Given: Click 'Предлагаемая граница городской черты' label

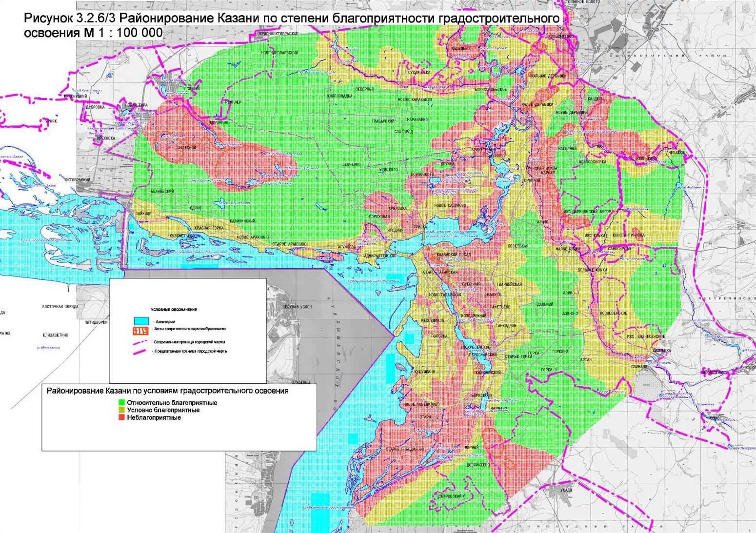Looking at the screenshot, I should click(190, 351).
